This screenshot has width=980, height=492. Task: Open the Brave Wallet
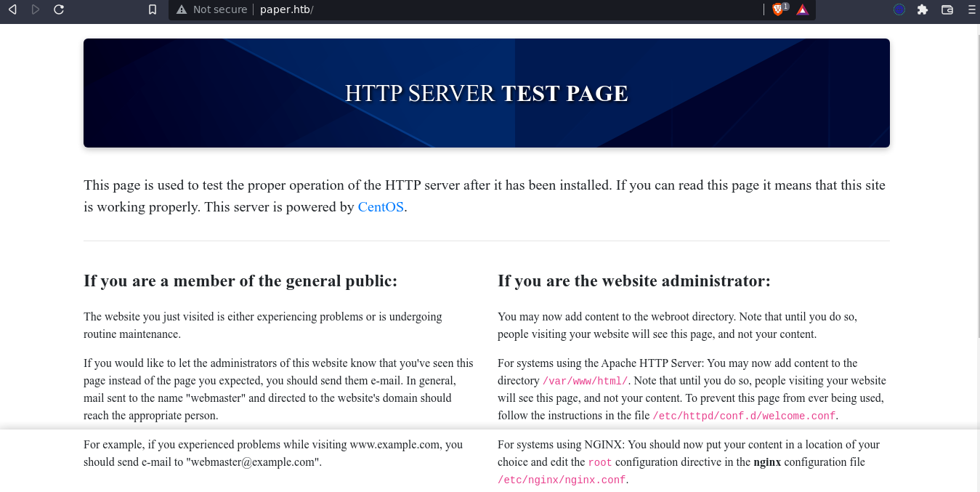pos(947,9)
